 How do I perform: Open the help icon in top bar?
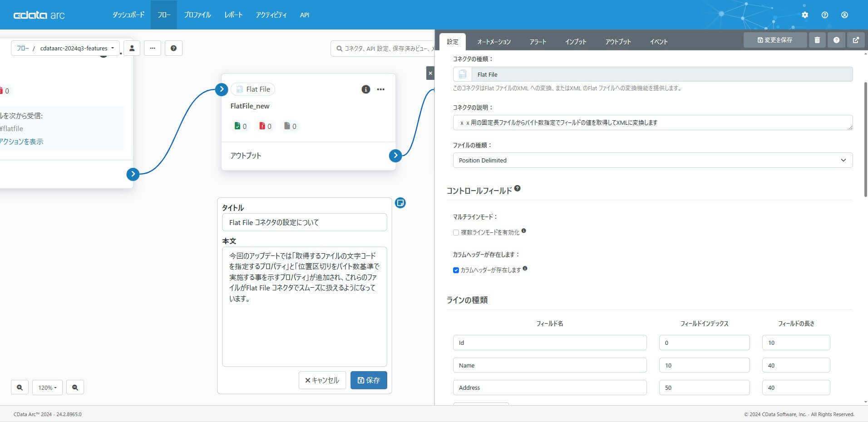point(825,15)
